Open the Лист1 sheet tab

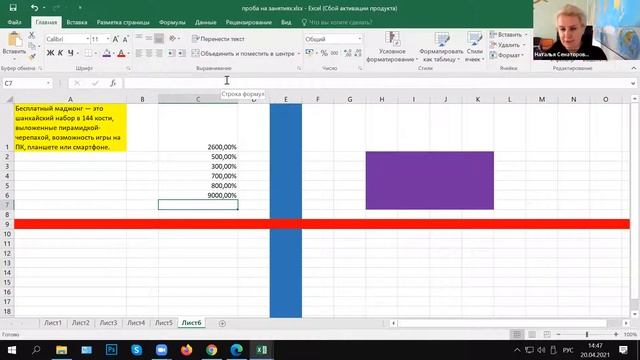point(53,322)
